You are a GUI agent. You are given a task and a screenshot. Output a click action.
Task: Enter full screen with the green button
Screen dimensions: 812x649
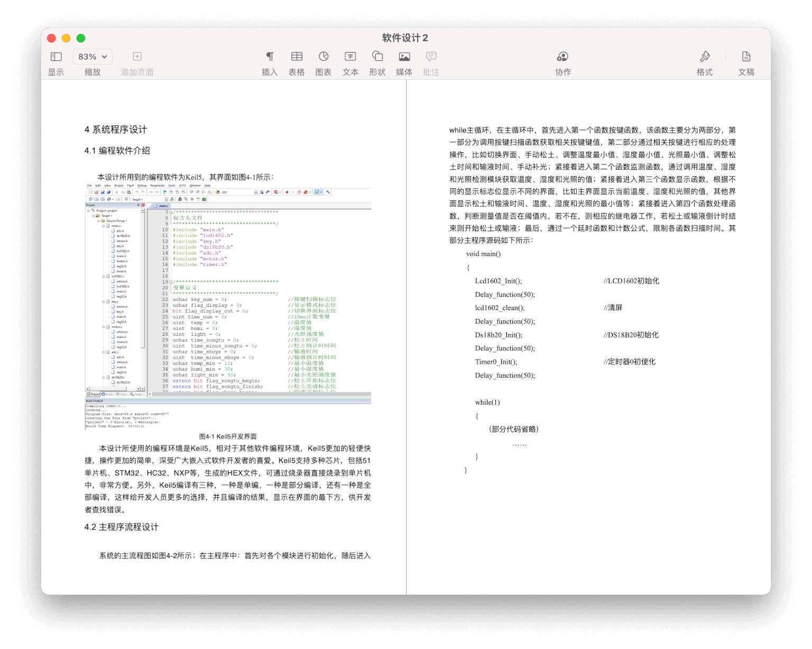[80, 38]
